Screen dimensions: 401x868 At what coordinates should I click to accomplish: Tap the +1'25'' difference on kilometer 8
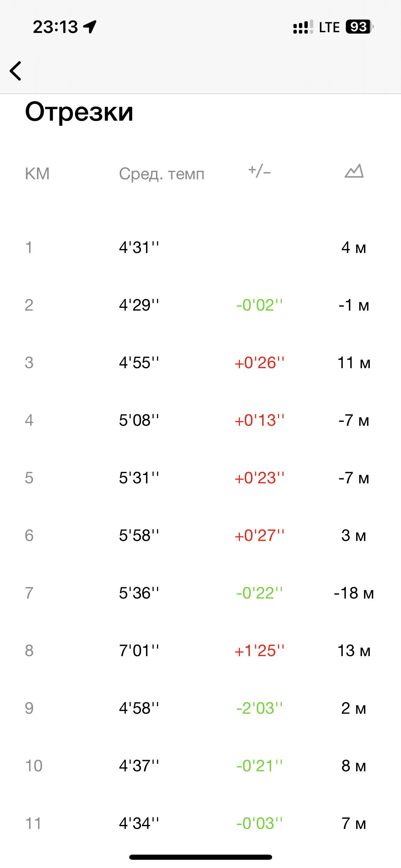[259, 651]
